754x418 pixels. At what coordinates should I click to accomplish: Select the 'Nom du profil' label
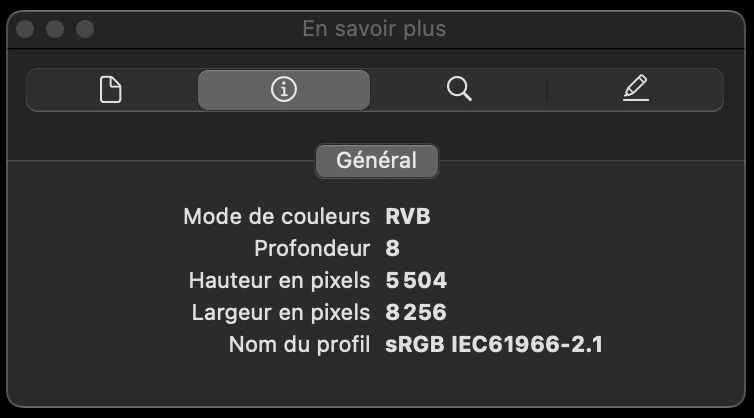299,344
